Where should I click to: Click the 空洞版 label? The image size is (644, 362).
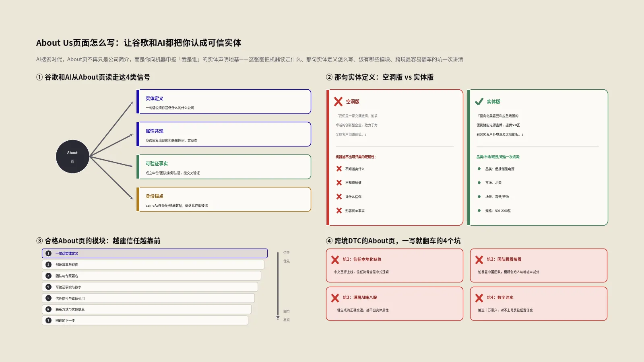(x=353, y=102)
